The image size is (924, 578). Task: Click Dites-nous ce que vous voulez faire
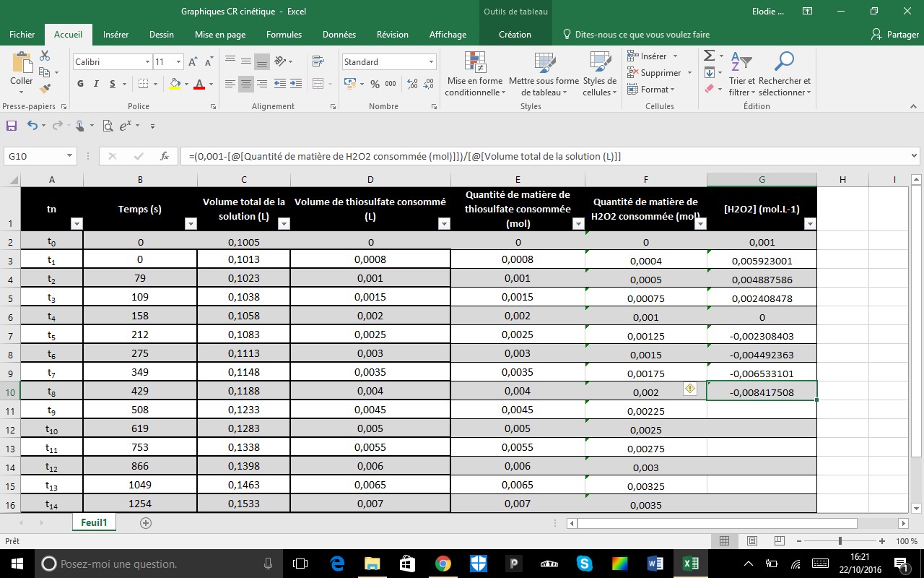click(x=635, y=35)
